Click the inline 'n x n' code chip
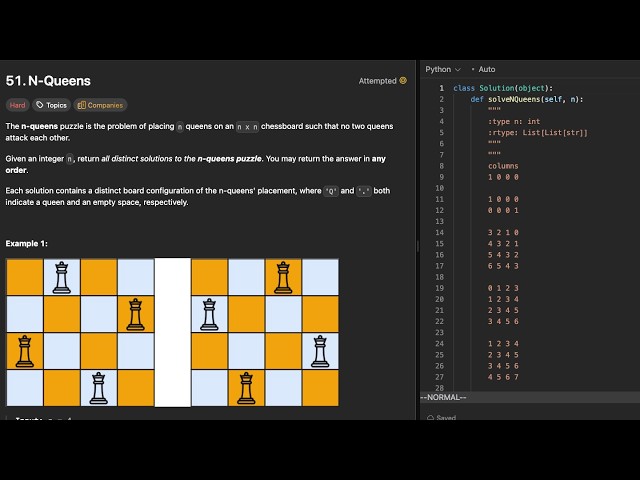 click(247, 127)
